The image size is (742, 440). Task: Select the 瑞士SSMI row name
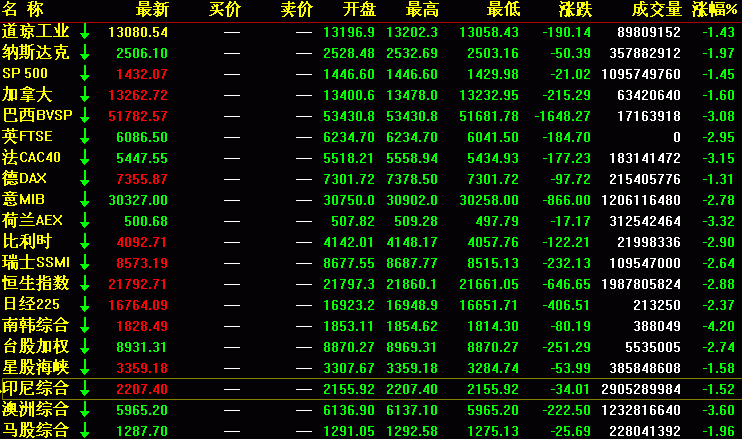point(36,263)
